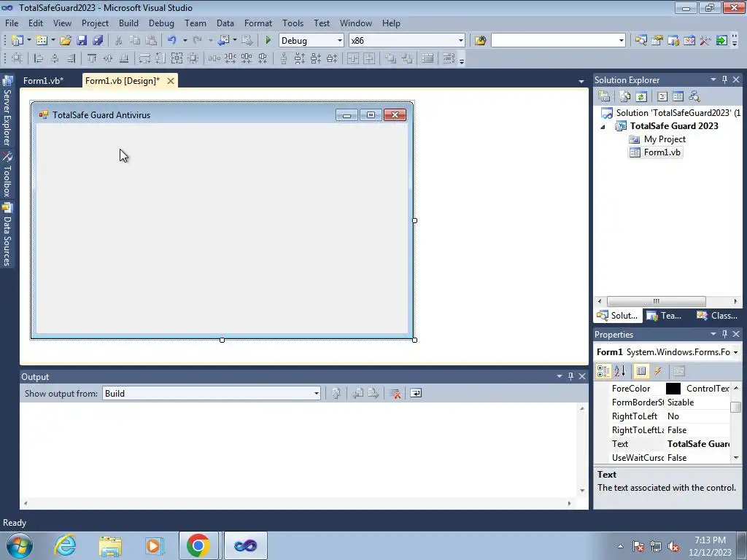The width and height of the screenshot is (747, 560).
Task: Click the Open File folder icon
Action: click(x=66, y=41)
